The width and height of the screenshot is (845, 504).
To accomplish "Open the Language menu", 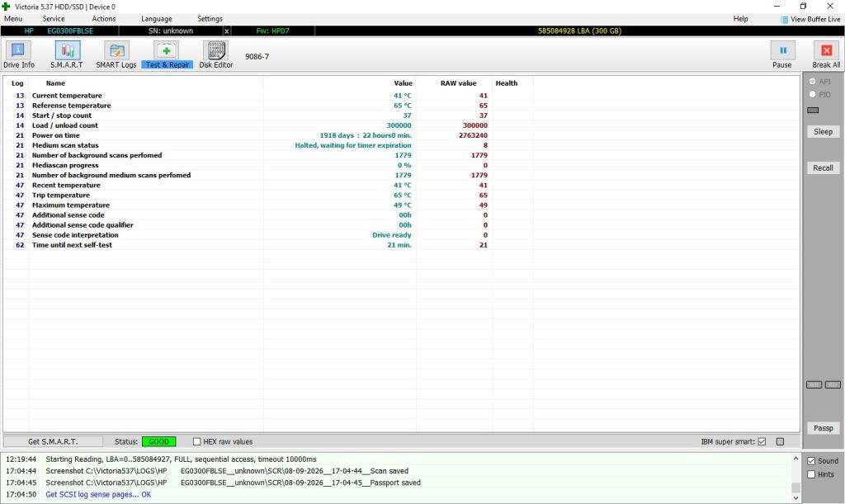I will 156,19.
